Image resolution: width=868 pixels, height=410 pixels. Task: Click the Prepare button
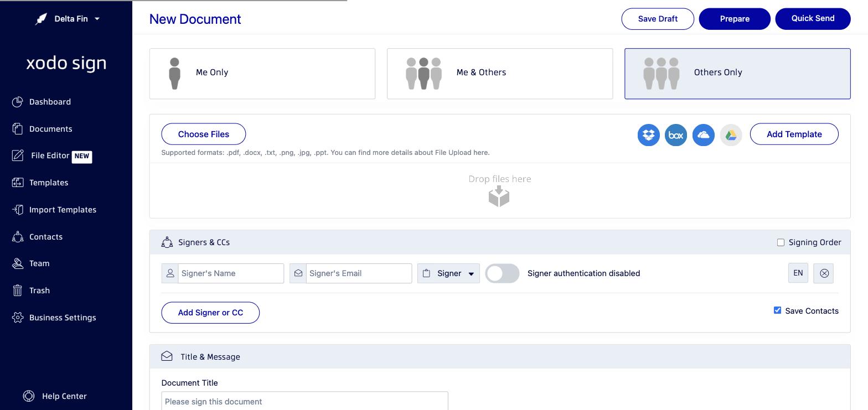coord(735,19)
